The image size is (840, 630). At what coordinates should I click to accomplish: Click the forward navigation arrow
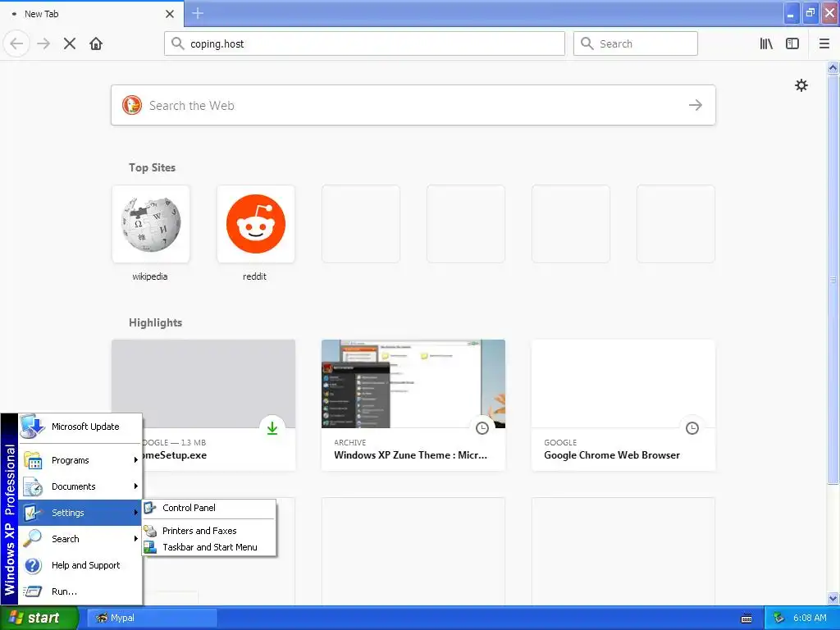click(43, 43)
